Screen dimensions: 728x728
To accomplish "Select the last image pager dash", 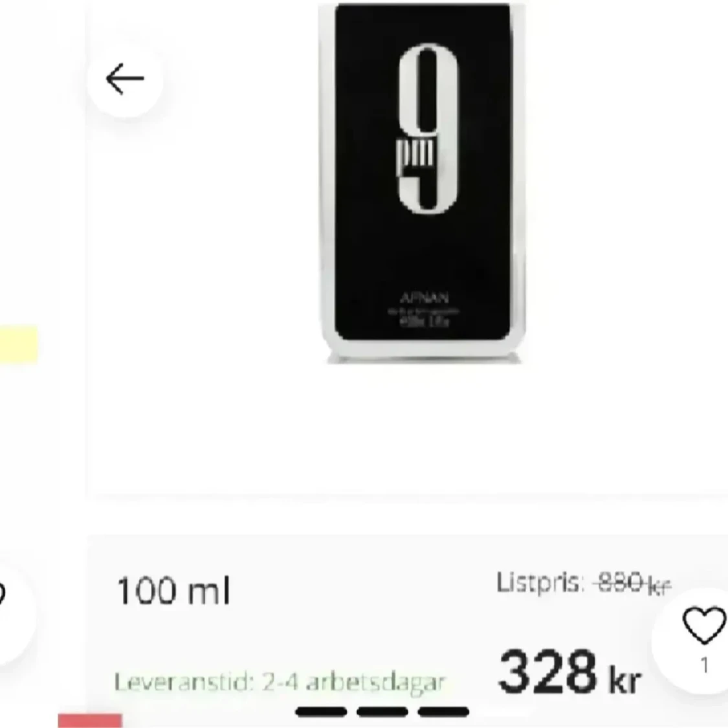I will (443, 712).
